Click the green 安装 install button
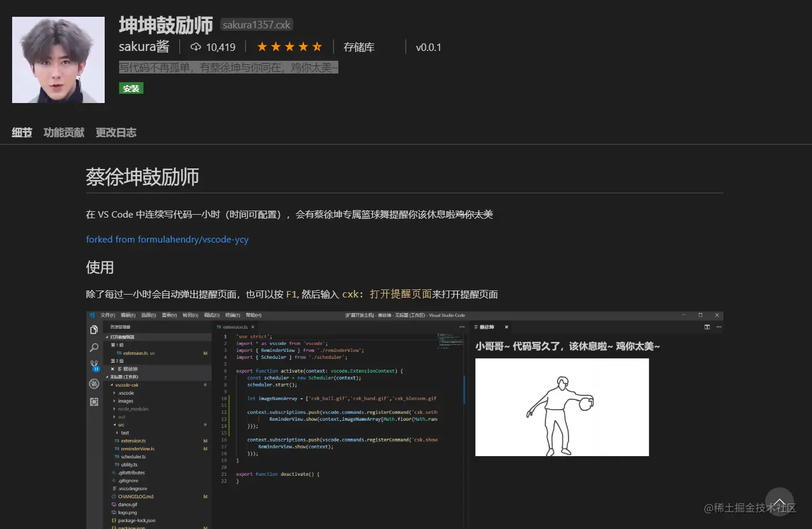 [x=131, y=89]
